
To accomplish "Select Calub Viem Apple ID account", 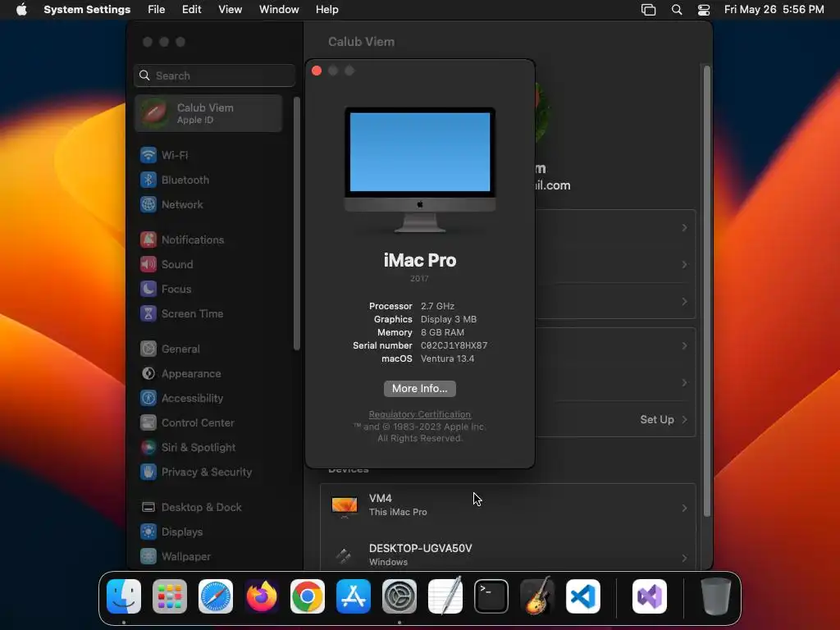I will pos(209,113).
